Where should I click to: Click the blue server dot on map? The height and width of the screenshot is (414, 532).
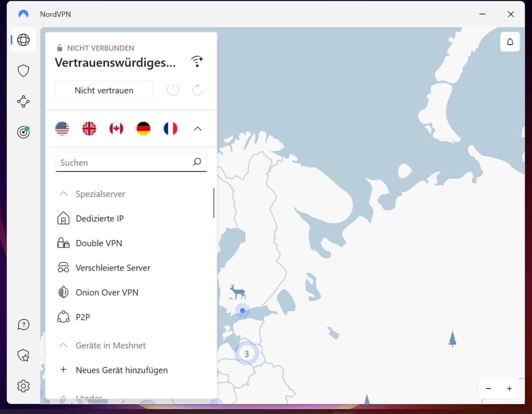click(243, 310)
